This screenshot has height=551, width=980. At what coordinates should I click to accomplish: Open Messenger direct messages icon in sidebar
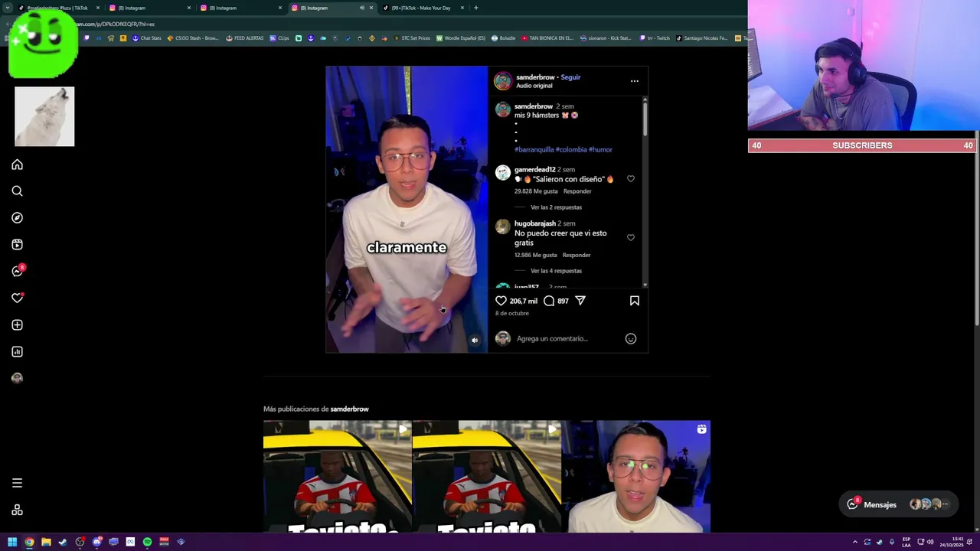(17, 272)
